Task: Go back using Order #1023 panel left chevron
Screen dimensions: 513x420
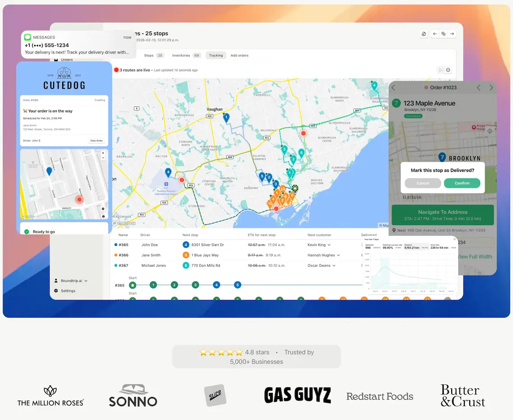Action: (394, 88)
